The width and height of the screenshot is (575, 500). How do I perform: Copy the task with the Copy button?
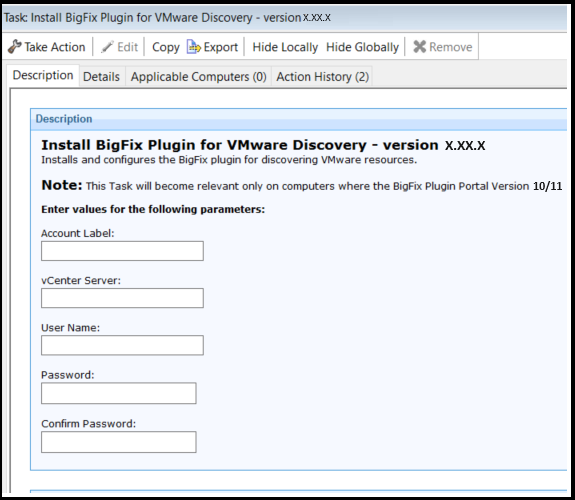tap(166, 47)
